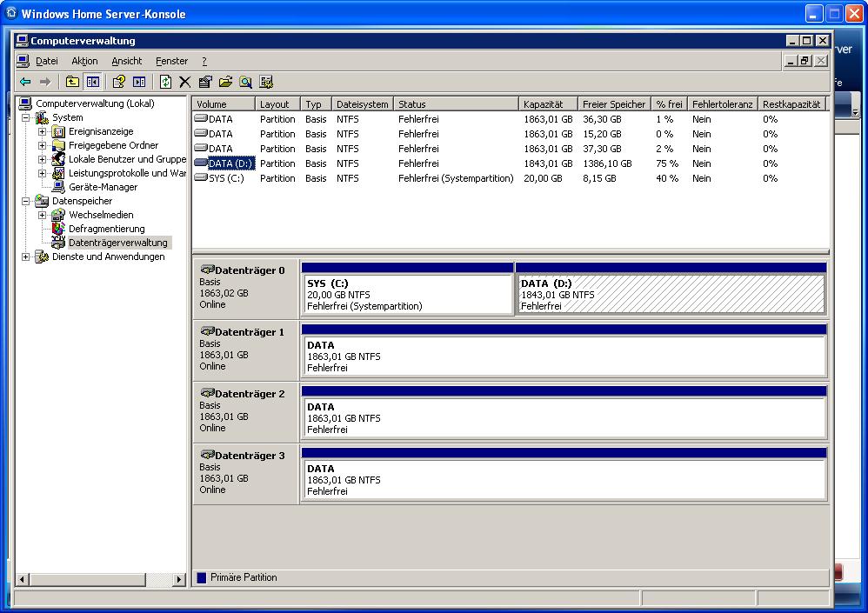Open properties using the toolbar properties icon

[x=205, y=82]
